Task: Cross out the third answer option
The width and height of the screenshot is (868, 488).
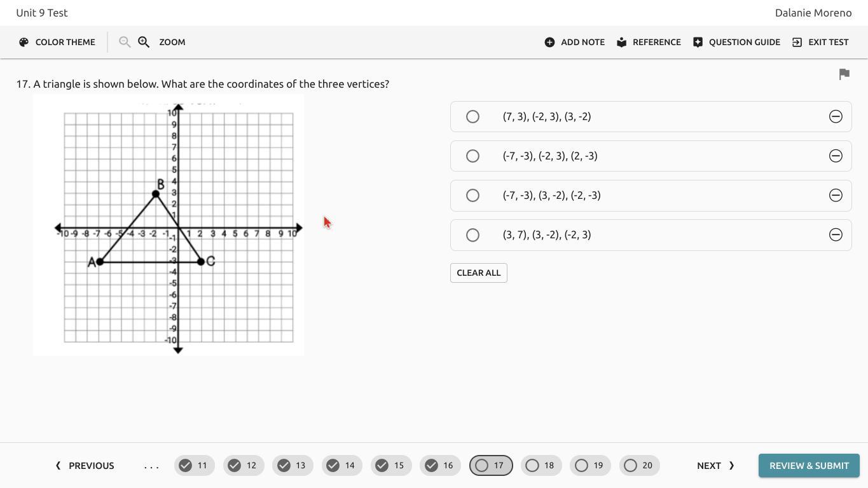Action: (836, 195)
